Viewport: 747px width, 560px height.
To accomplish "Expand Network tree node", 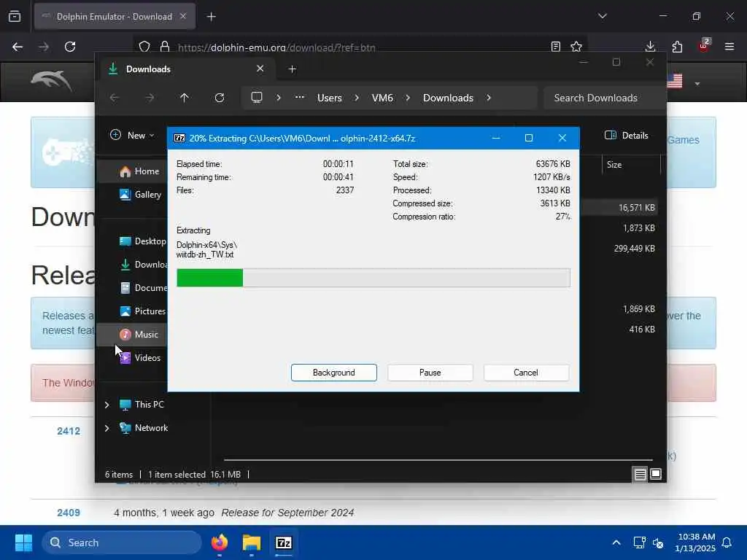I will point(107,428).
